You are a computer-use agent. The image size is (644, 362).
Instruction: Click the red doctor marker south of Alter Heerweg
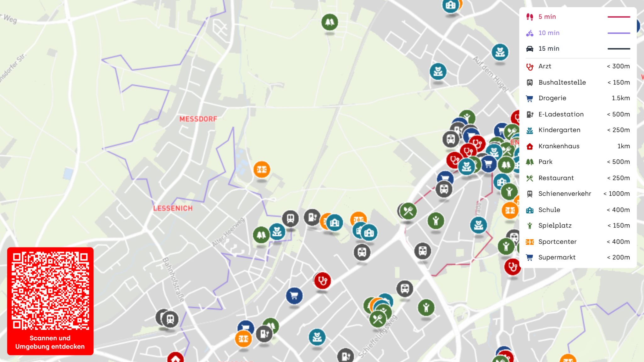pyautogui.click(x=322, y=281)
